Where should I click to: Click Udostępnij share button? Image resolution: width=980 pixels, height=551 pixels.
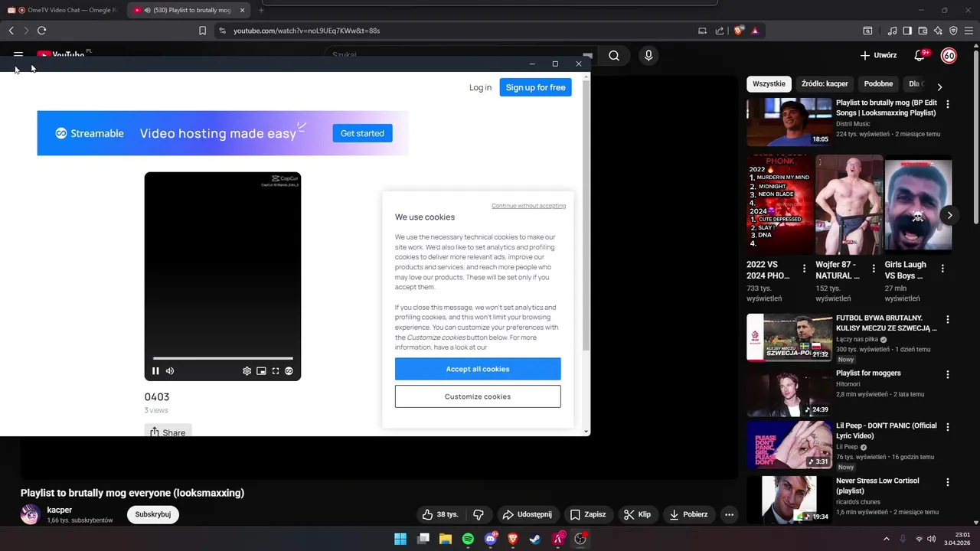(x=527, y=514)
